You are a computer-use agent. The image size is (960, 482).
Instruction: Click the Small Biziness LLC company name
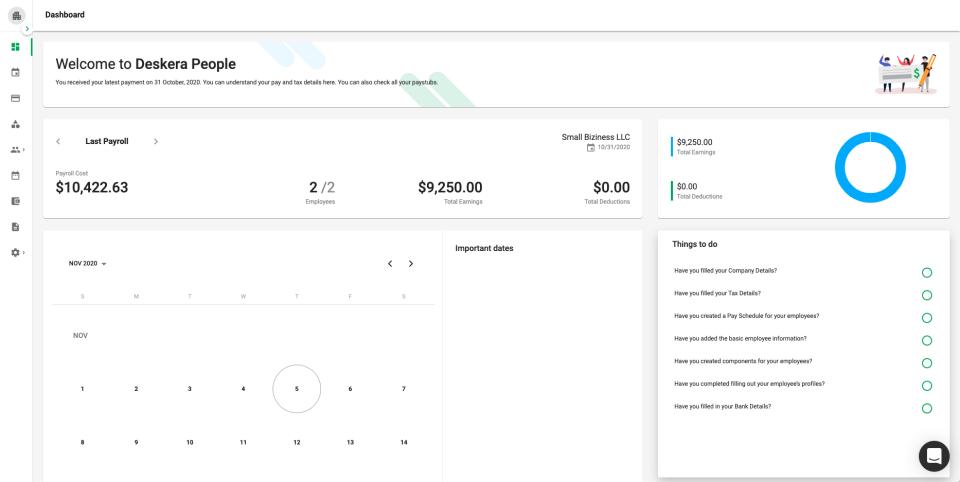pos(596,137)
